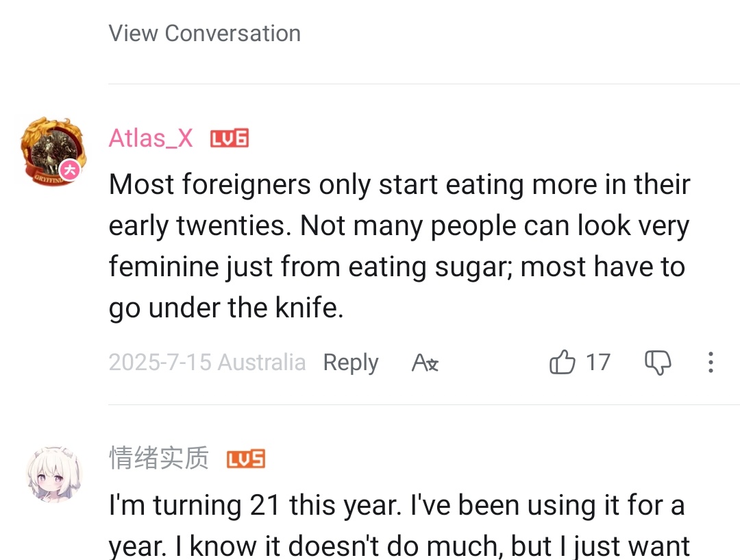Dislike Atlas_X's comment with the thumbs down
Screen dimensions: 740x560
pyautogui.click(x=658, y=362)
